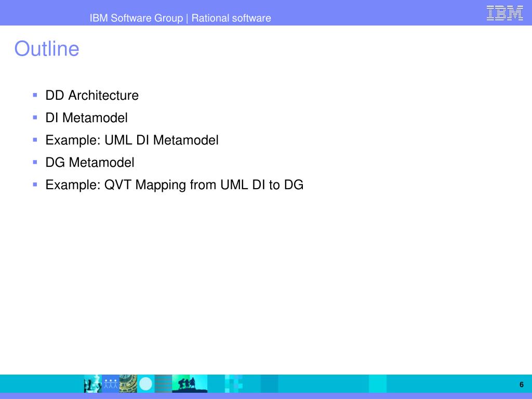Click slide page number 6

point(522,384)
